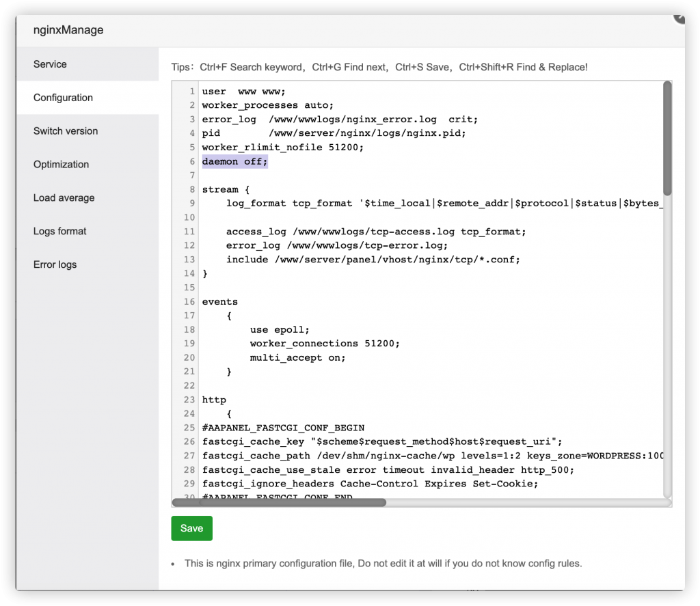Open the Logs format tab

[59, 232]
